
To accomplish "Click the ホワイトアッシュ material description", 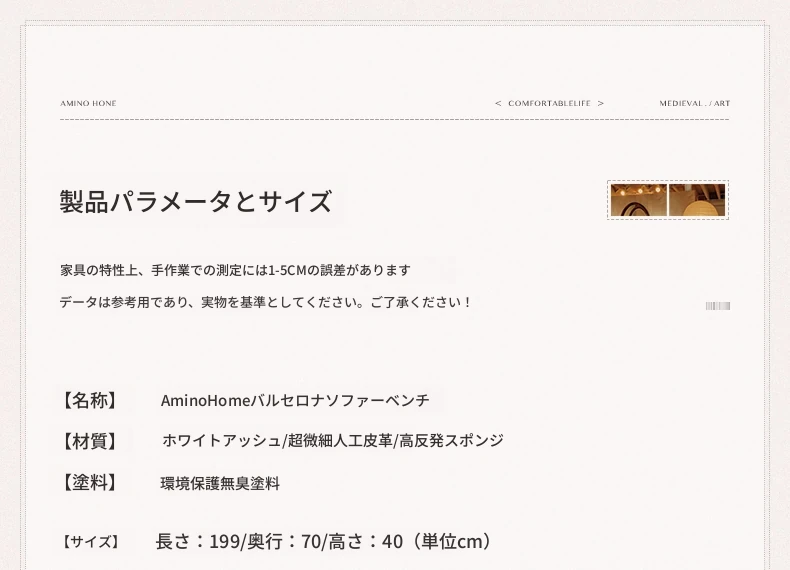I will (x=332, y=441).
